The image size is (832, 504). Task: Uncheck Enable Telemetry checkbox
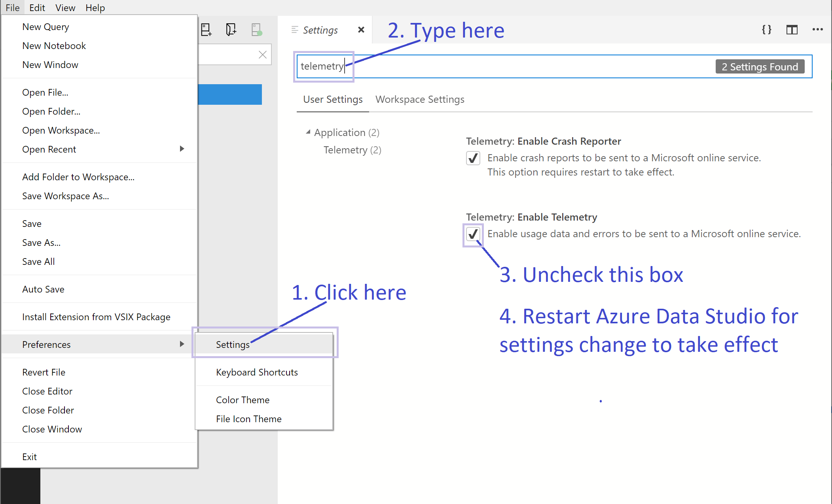(x=473, y=234)
